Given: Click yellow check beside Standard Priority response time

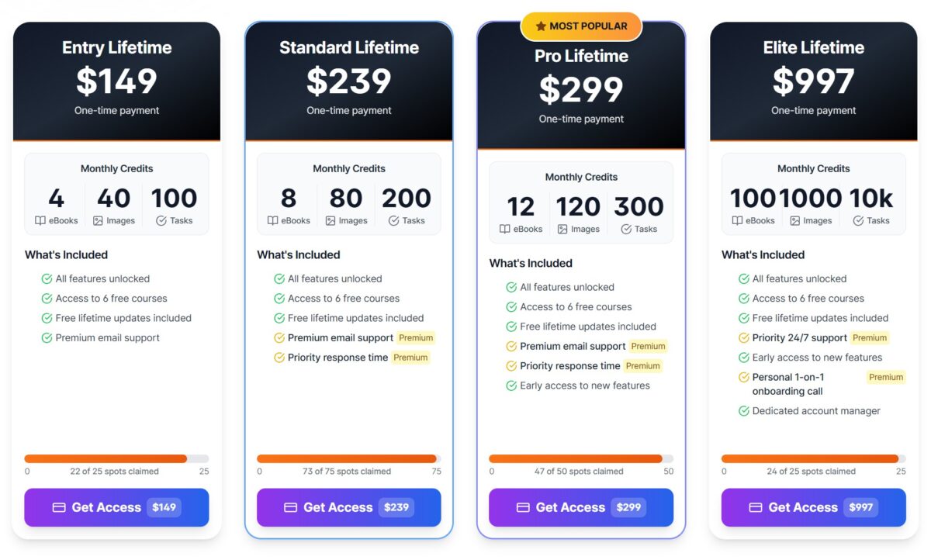Looking at the screenshot, I should coord(279,358).
